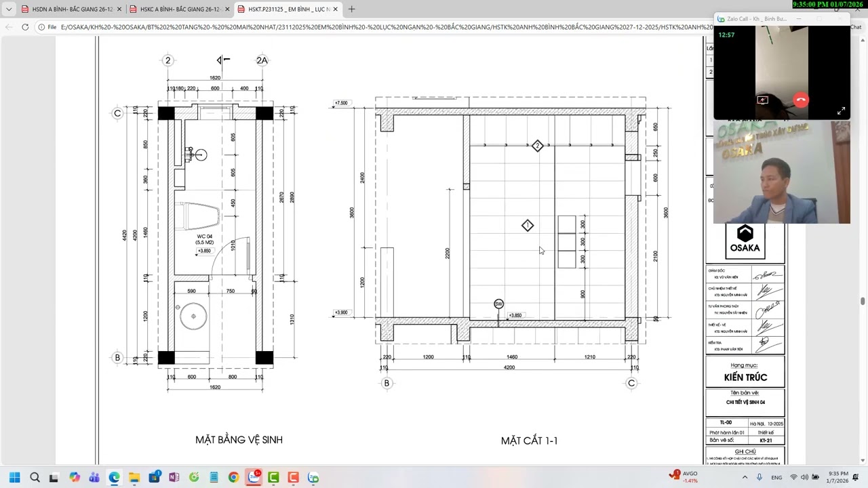Image resolution: width=868 pixels, height=488 pixels.
Task: Show hidden system tray icons
Action: point(744,477)
